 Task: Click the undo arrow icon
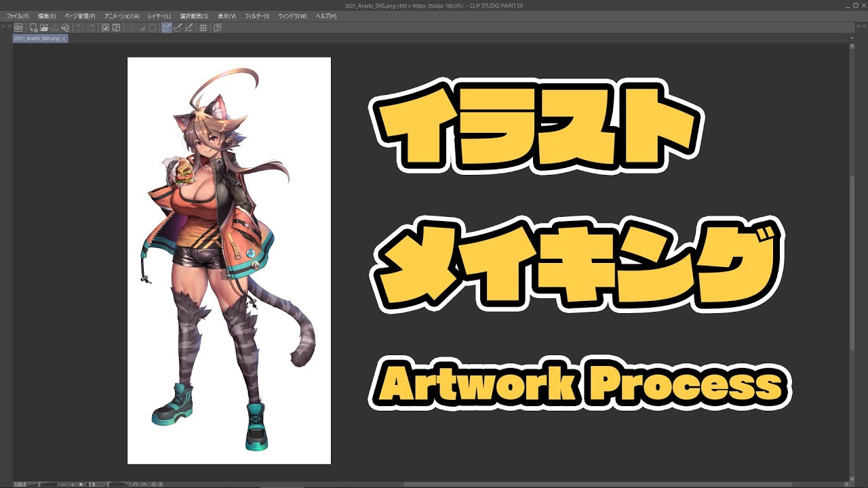point(80,28)
